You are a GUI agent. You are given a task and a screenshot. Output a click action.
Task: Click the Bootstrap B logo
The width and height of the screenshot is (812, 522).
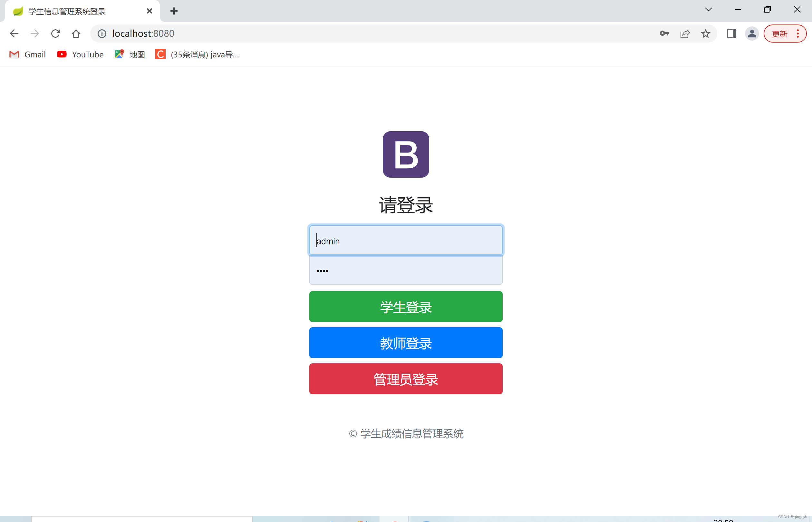tap(406, 154)
